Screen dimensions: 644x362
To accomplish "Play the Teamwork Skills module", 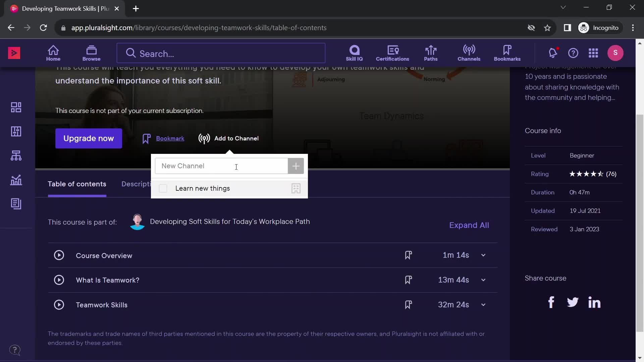I will click(59, 305).
